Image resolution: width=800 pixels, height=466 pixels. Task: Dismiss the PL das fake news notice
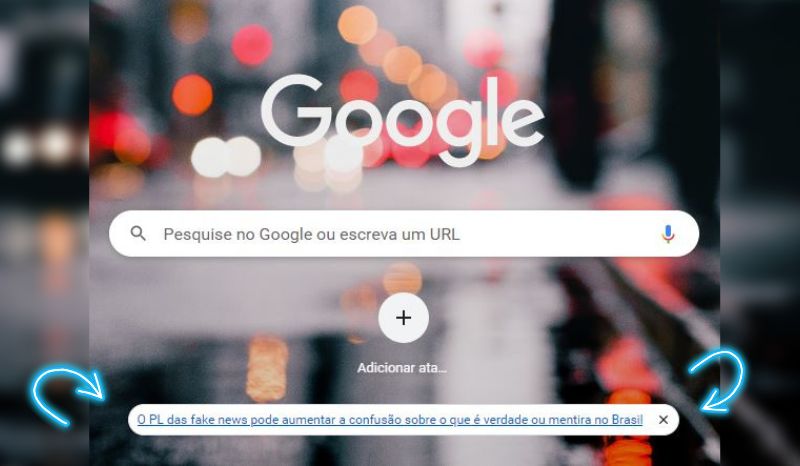pos(663,420)
